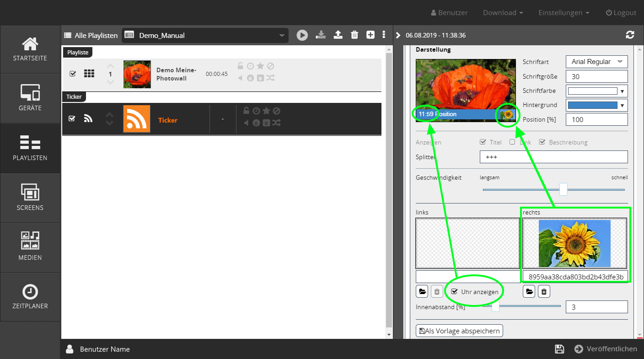Uncheck the Beschreibung checkbox
644x359 pixels.
pos(542,142)
